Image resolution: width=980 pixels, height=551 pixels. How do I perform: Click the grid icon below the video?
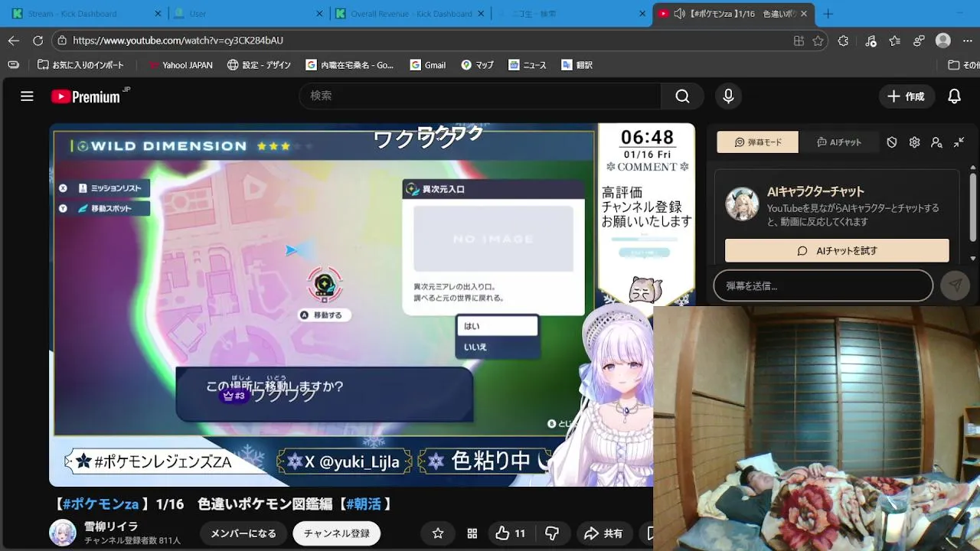point(472,533)
